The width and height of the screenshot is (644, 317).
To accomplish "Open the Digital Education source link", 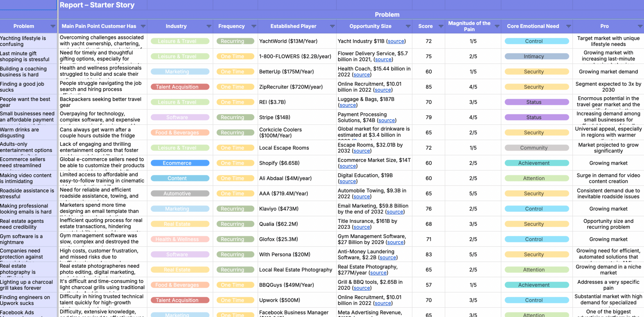I will tap(347, 181).
